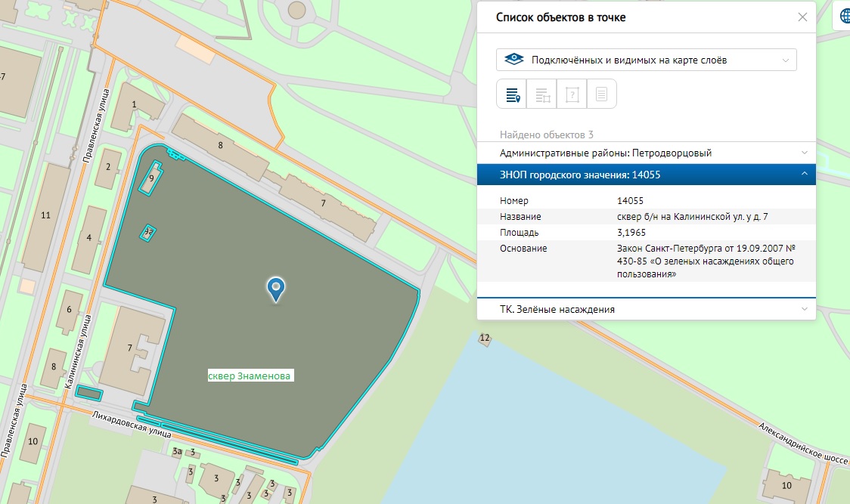Click the objects-at-point list icon

[x=512, y=94]
